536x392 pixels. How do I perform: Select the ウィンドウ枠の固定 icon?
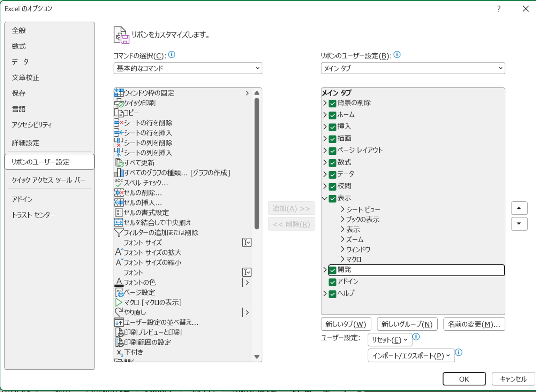[119, 93]
